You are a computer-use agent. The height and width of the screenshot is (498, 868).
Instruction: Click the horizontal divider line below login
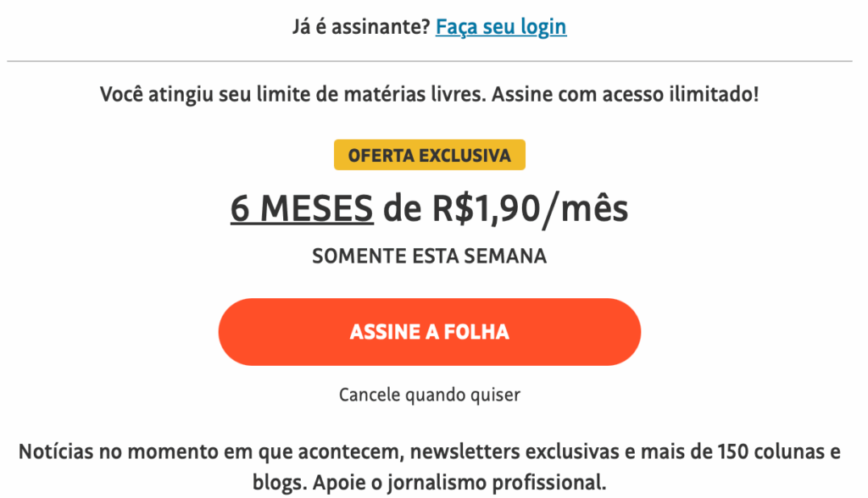click(429, 61)
